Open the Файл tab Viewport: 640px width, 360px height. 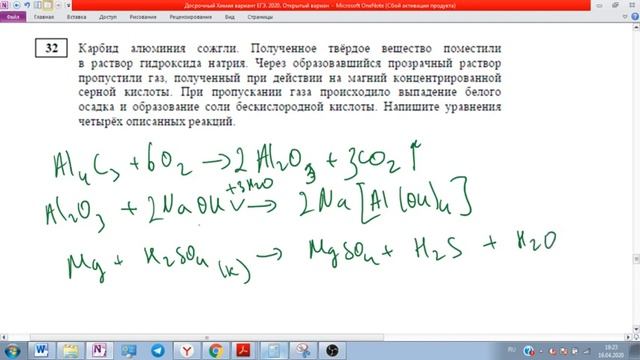pos(13,17)
